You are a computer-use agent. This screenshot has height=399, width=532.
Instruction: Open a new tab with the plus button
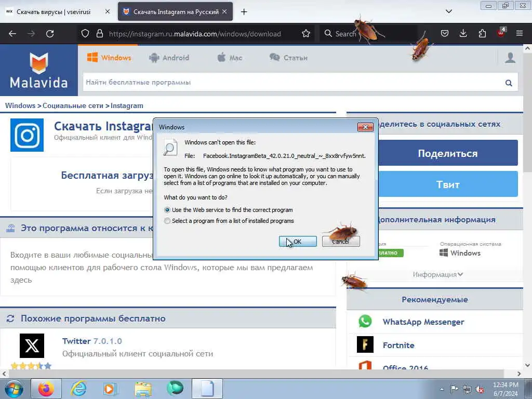click(x=244, y=12)
